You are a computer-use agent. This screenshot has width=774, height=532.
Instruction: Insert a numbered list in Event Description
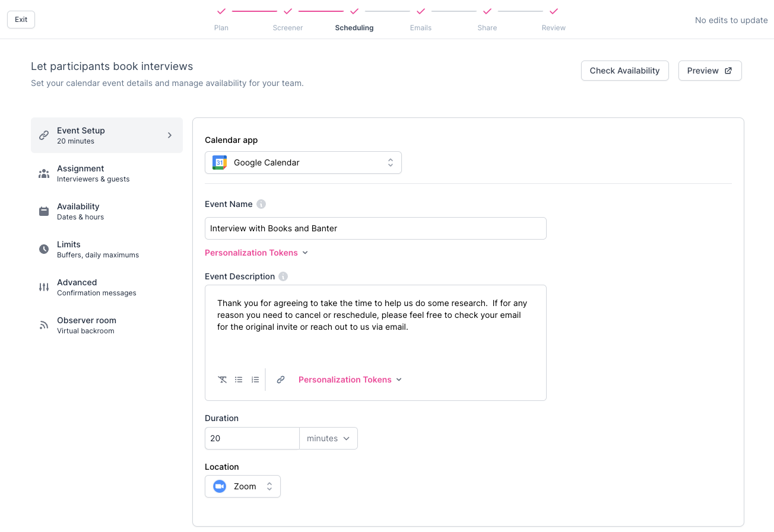pyautogui.click(x=255, y=380)
